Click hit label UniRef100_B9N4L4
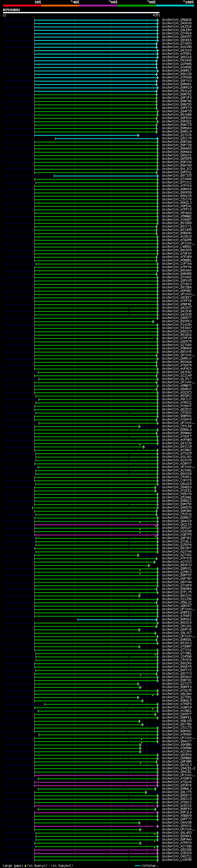This screenshot has height=868, width=197. pyautogui.click(x=177, y=430)
